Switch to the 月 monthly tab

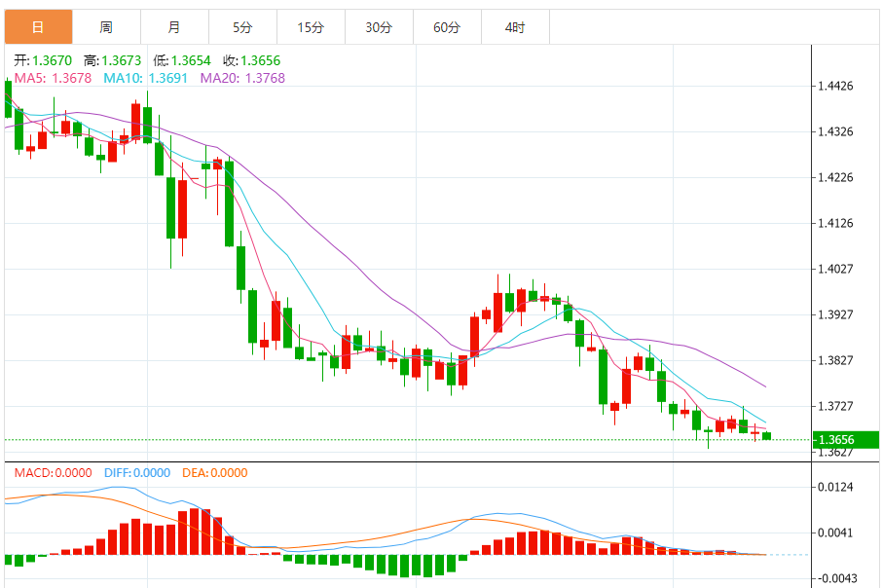[x=174, y=27]
